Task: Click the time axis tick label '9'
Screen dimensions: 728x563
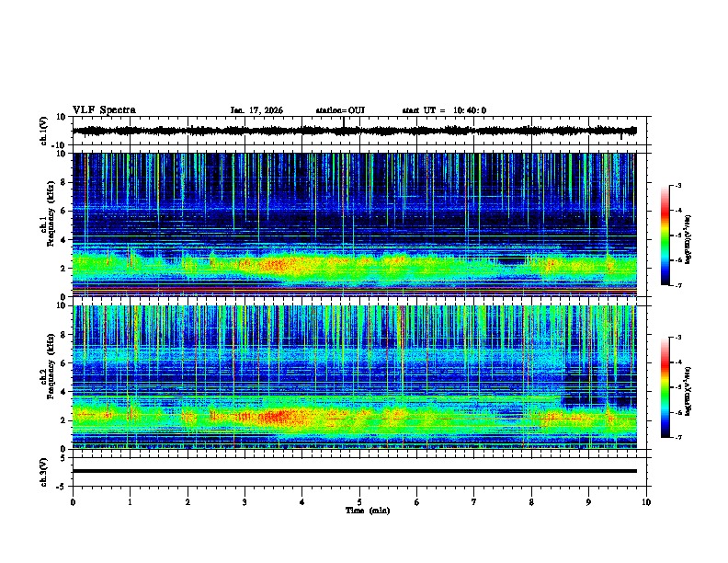Action: point(588,502)
